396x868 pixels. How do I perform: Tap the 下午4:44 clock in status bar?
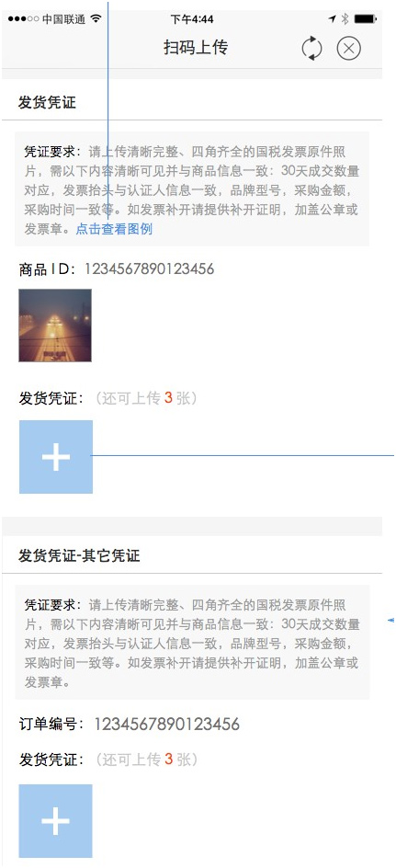(x=191, y=19)
